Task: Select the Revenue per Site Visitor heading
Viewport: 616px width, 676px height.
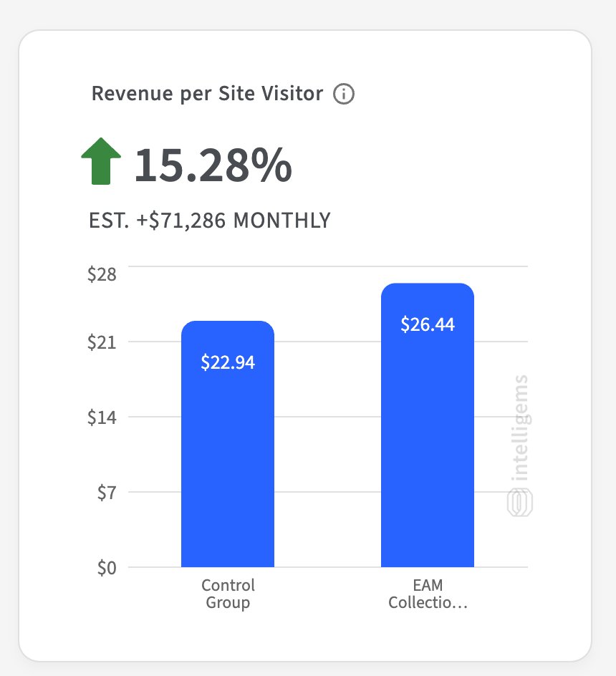Action: (x=207, y=94)
